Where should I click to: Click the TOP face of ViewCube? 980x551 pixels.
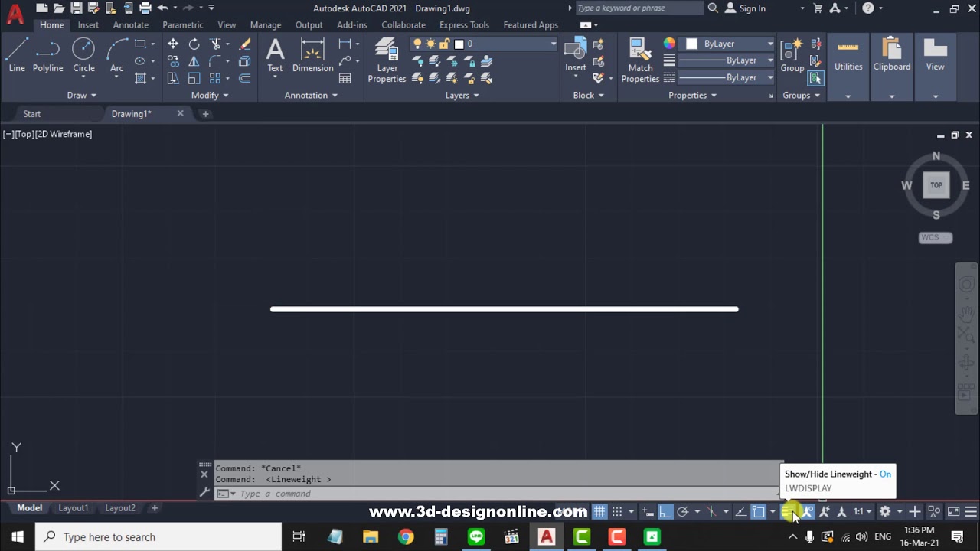point(936,185)
